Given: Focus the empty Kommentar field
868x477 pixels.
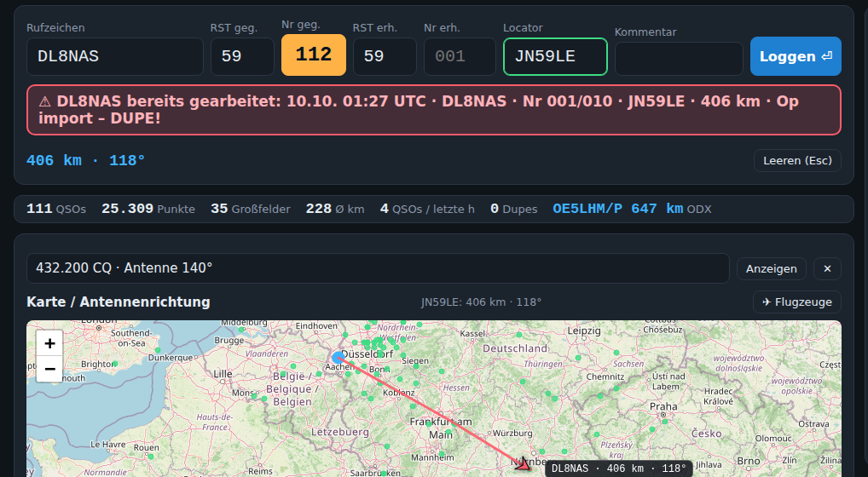Looking at the screenshot, I should pos(679,59).
